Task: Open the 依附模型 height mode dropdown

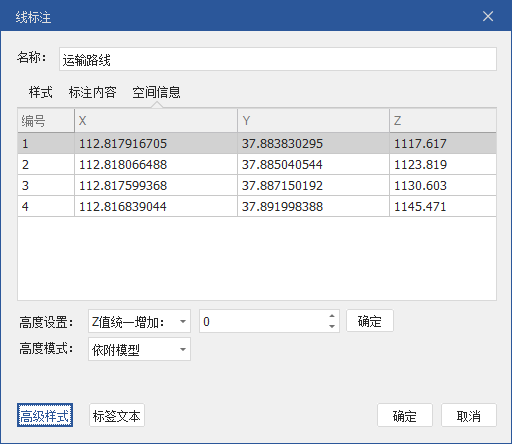Action: pyautogui.click(x=139, y=349)
